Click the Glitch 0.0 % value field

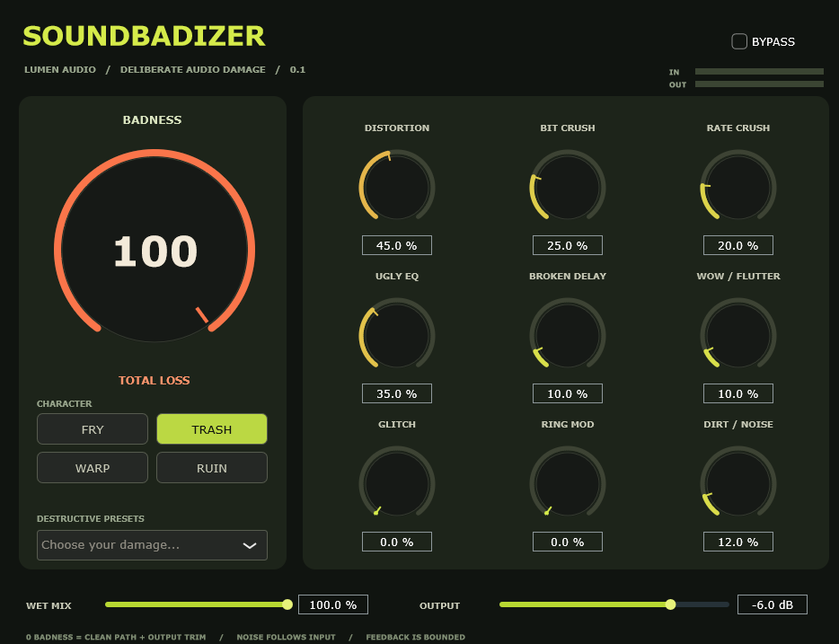coord(396,542)
